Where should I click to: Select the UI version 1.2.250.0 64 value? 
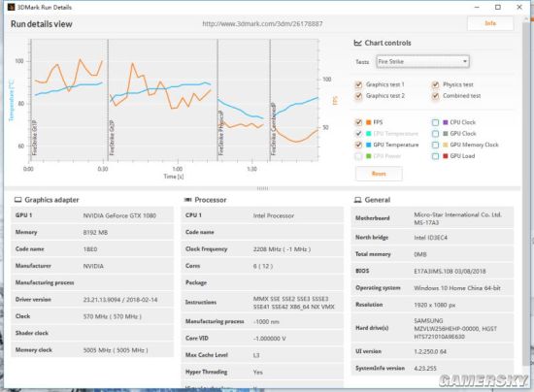pyautogui.click(x=430, y=351)
